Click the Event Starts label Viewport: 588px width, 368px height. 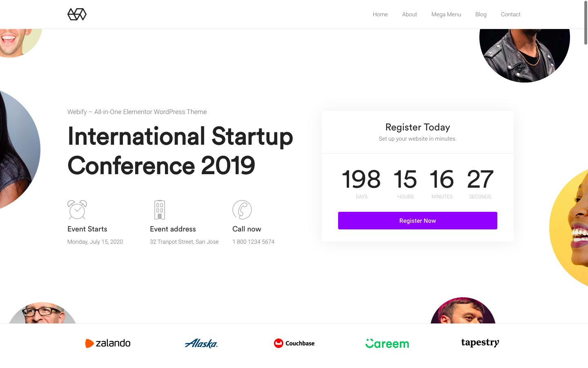coord(87,229)
